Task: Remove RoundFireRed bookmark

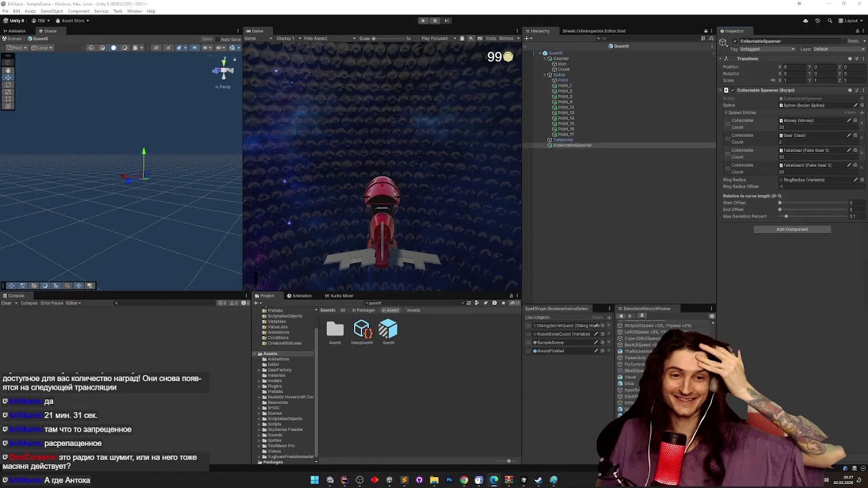Action: 608,351
